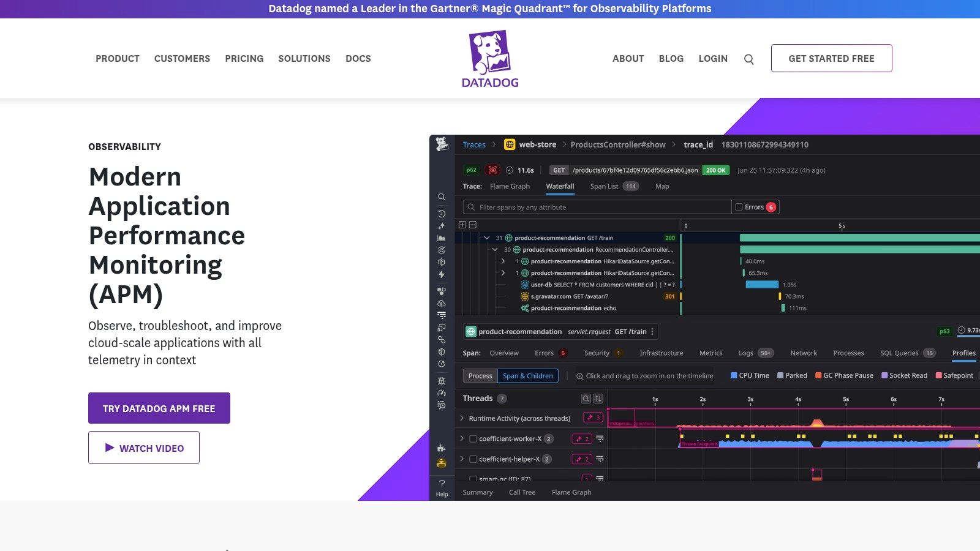This screenshot has width=980, height=551.
Task: Click the collapse-all minus box icon
Action: [x=472, y=225]
